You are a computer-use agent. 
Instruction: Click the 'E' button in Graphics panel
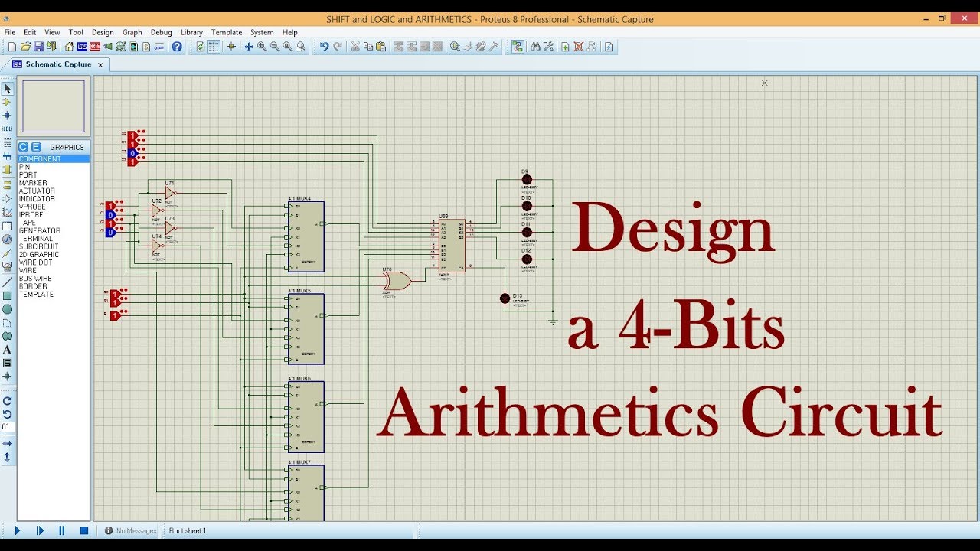[35, 147]
